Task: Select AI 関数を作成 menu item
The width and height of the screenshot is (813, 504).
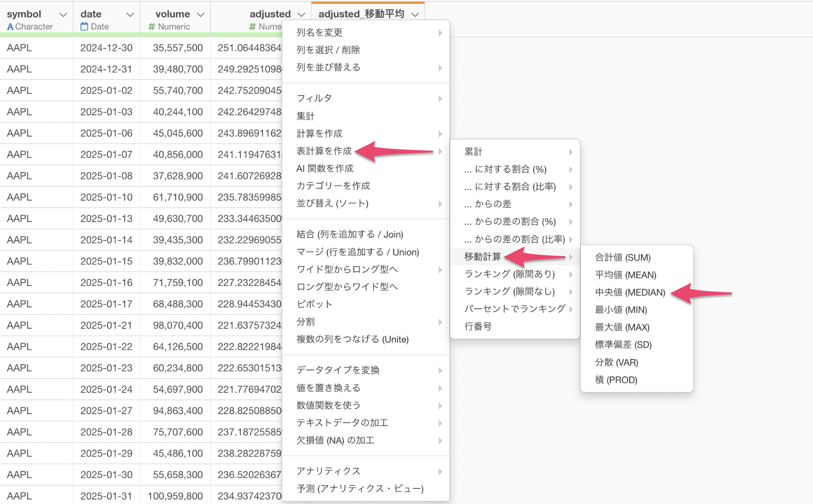Action: click(x=325, y=168)
